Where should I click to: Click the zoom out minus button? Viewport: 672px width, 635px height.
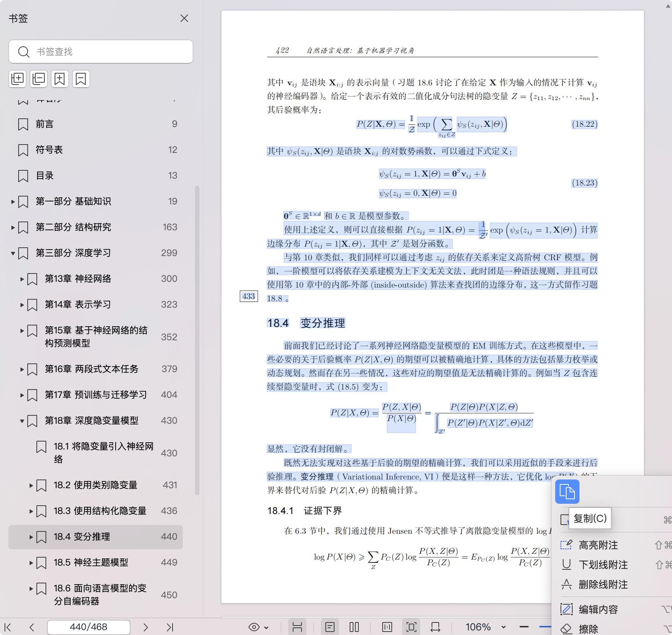point(524,627)
